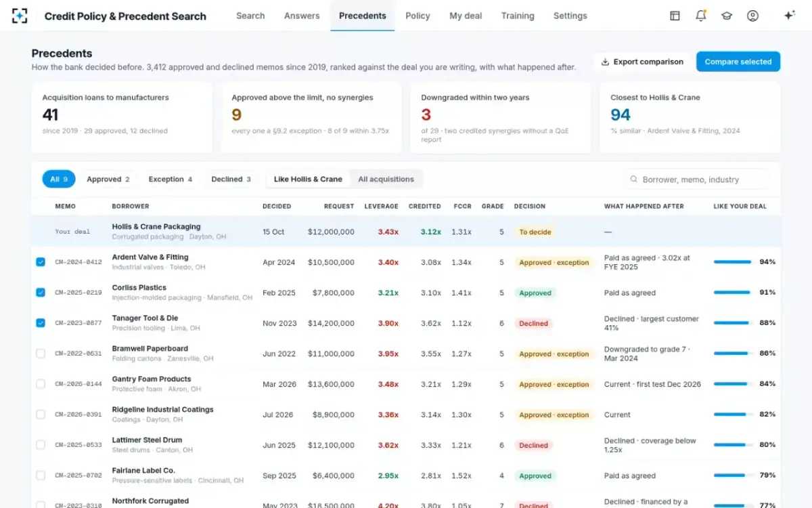Click the 94% similarity bar for Ardent Valve
Screen dimensions: 812x508
[x=733, y=262]
